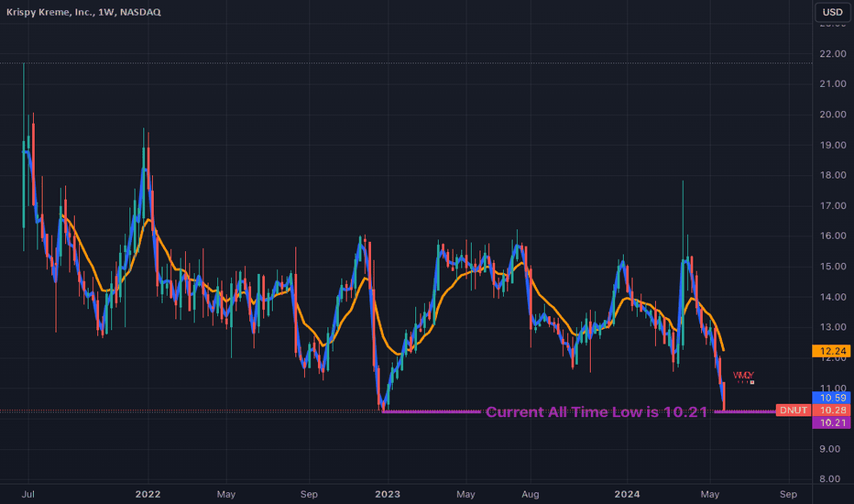
Task: Click the DNUT symbol label
Action: (x=793, y=411)
